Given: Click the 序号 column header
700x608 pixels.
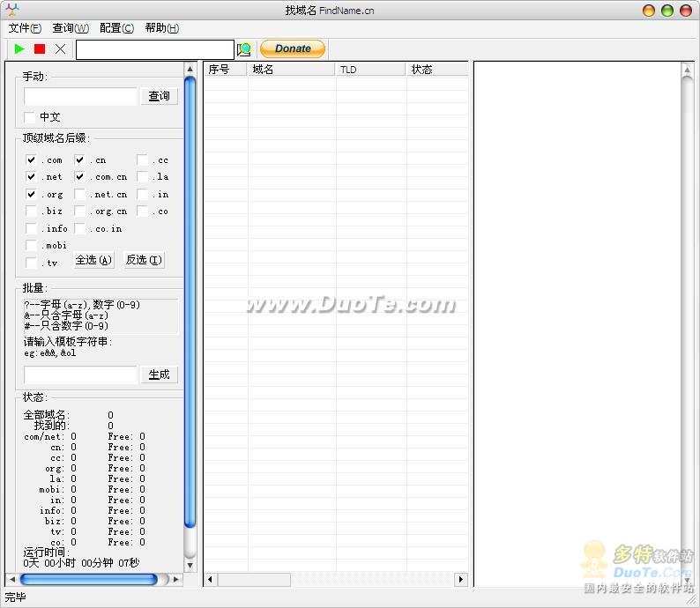Looking at the screenshot, I should 225,70.
